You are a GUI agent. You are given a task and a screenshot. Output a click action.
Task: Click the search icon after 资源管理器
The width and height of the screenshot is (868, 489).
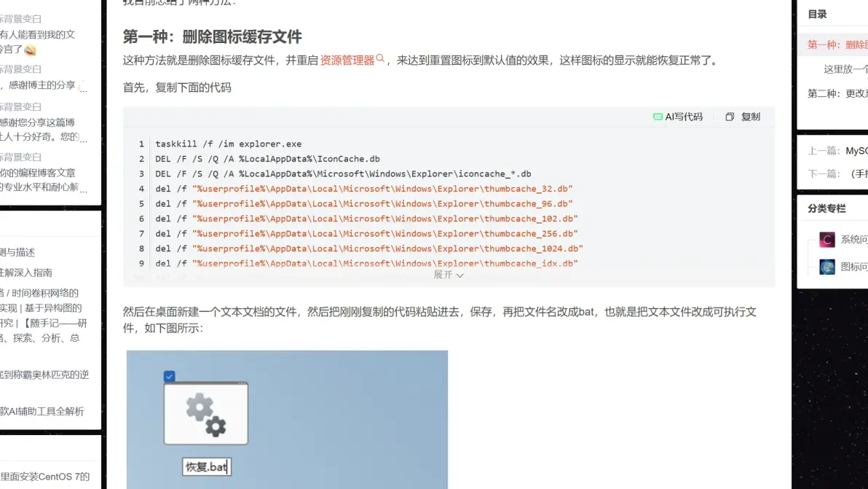380,59
